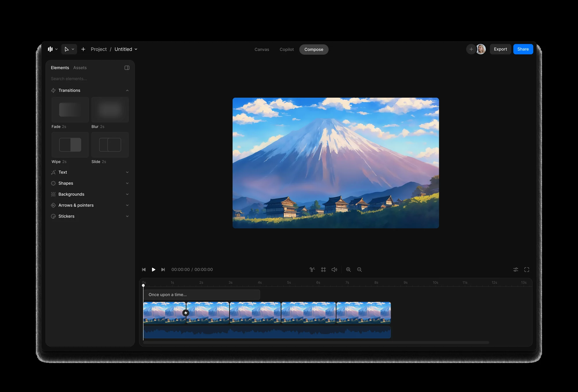Click the split scissors tool
The image size is (578, 392).
tap(312, 270)
